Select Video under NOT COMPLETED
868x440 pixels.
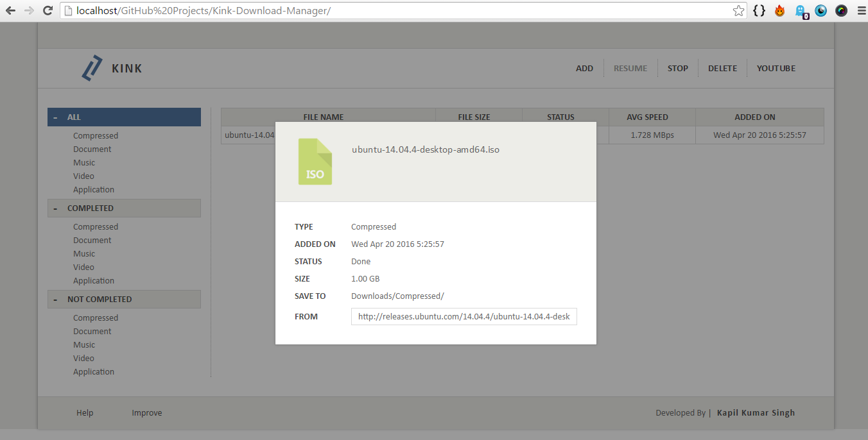tap(83, 358)
